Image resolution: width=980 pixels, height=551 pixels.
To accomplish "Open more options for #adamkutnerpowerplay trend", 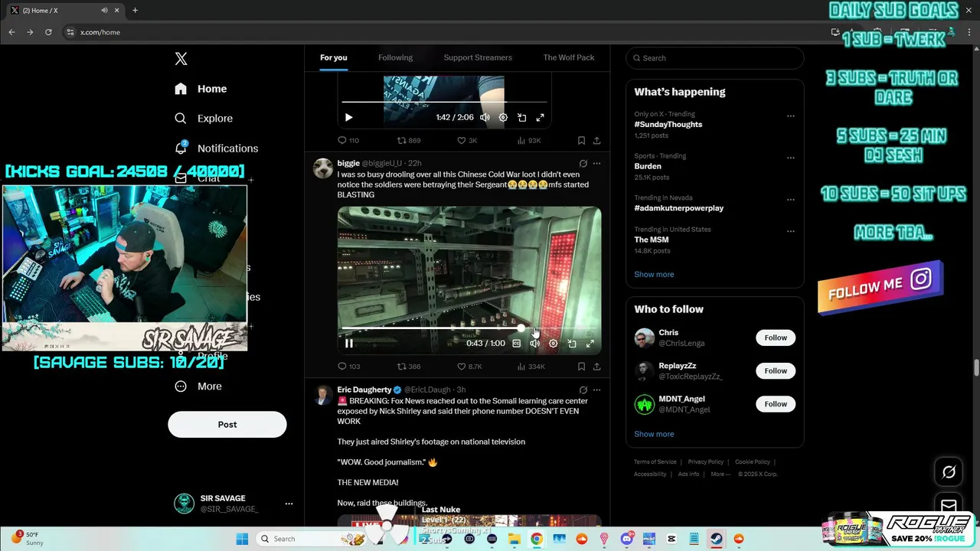I will [791, 200].
